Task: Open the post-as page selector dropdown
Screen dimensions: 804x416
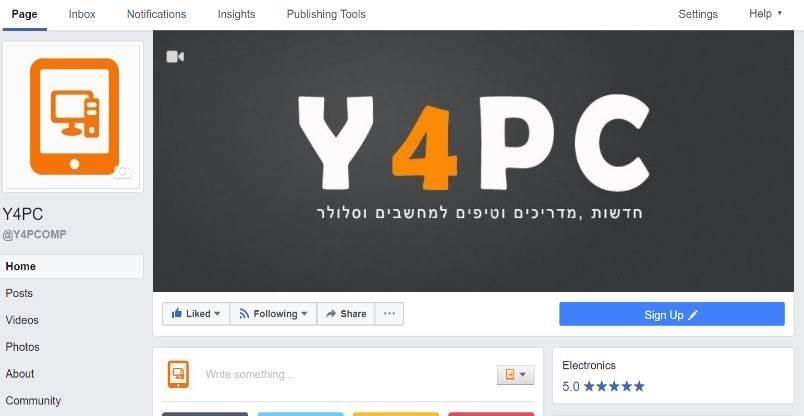Action: pyautogui.click(x=515, y=375)
